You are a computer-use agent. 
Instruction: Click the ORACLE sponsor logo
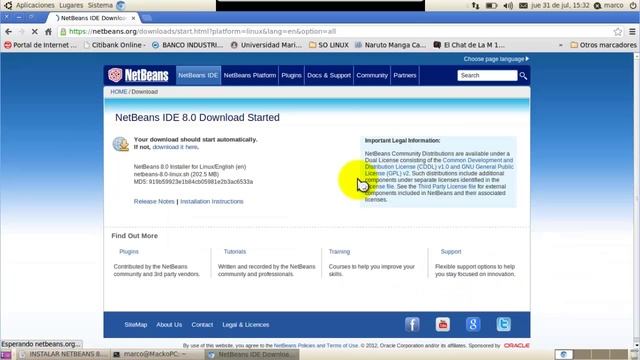coord(517,346)
